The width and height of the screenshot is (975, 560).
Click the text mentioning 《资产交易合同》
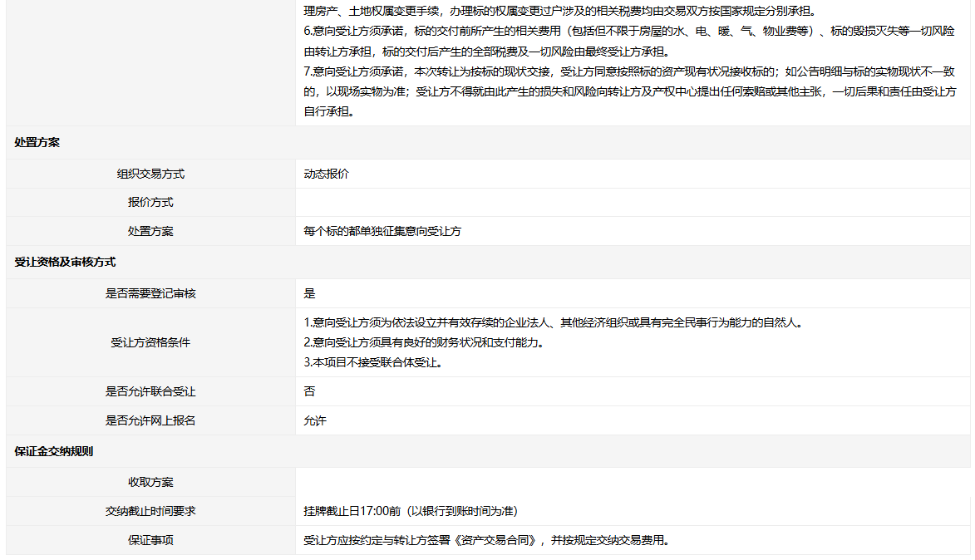tap(486, 540)
